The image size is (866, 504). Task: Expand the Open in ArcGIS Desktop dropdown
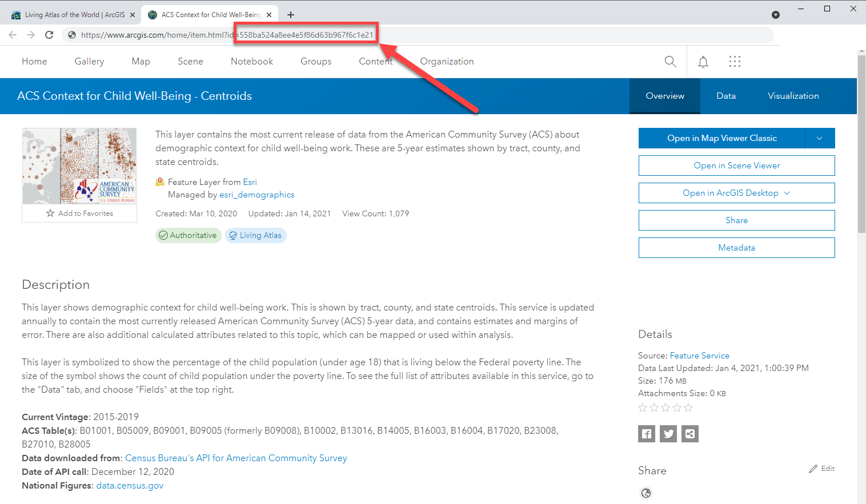pos(787,193)
